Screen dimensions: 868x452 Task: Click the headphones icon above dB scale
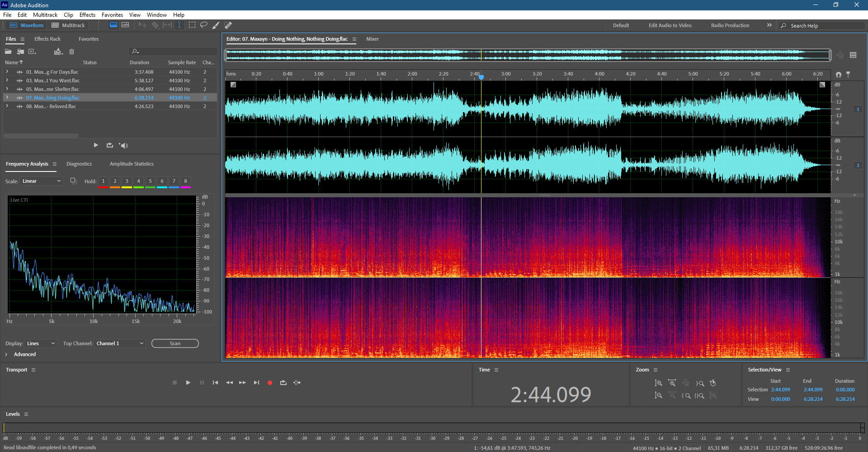coord(839,75)
